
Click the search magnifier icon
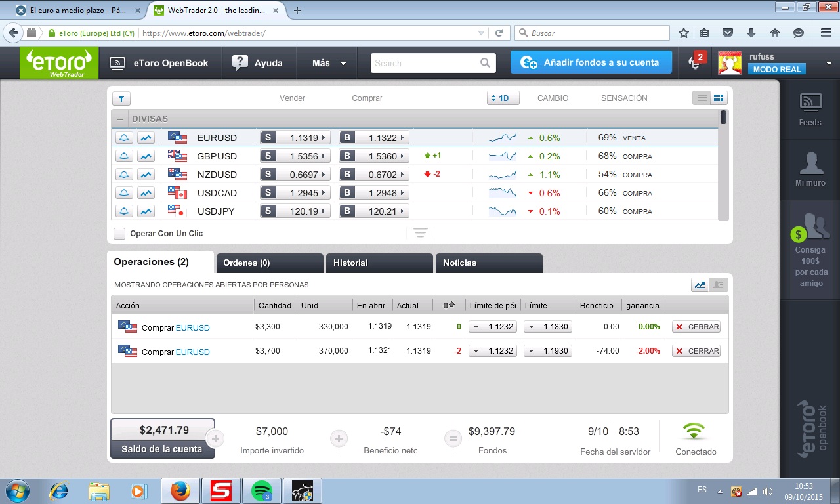point(485,63)
